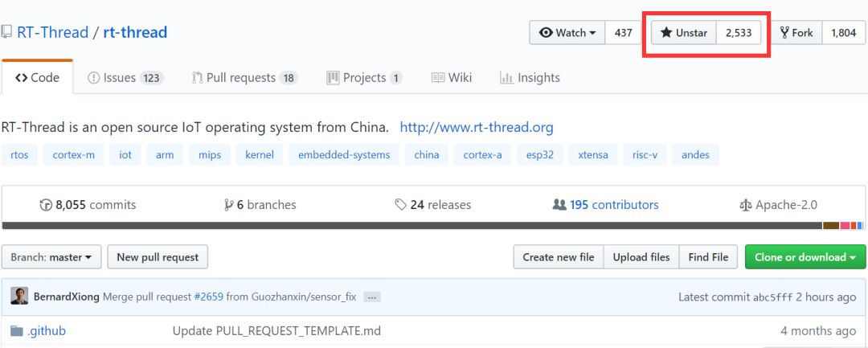Switch to the Issues tab

[x=125, y=78]
